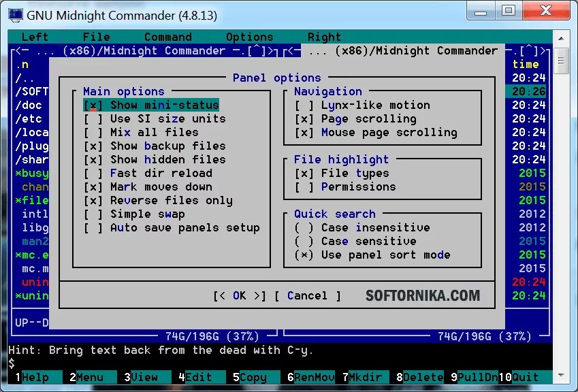The image size is (578, 392).
Task: Open right panel history list caret
Action: [x=529, y=51]
